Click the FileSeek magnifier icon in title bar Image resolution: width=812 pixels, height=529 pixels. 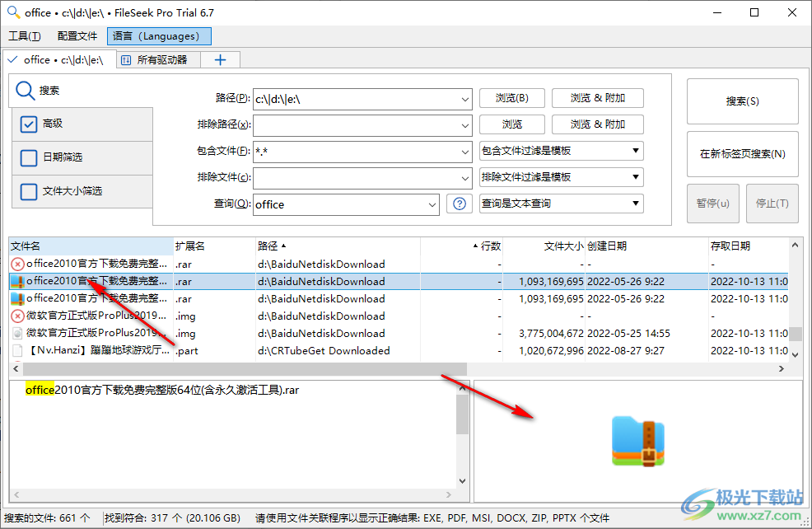(13, 12)
